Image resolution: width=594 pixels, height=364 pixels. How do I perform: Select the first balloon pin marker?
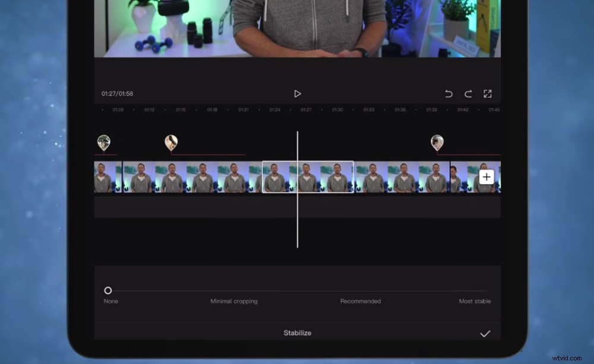click(105, 143)
